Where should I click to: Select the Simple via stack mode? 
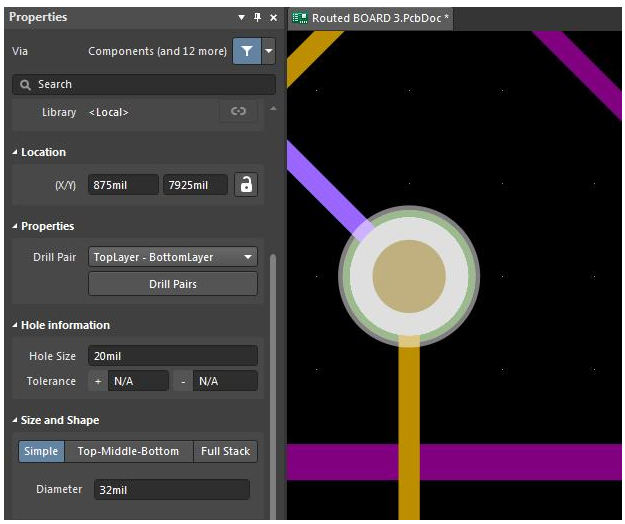point(41,451)
